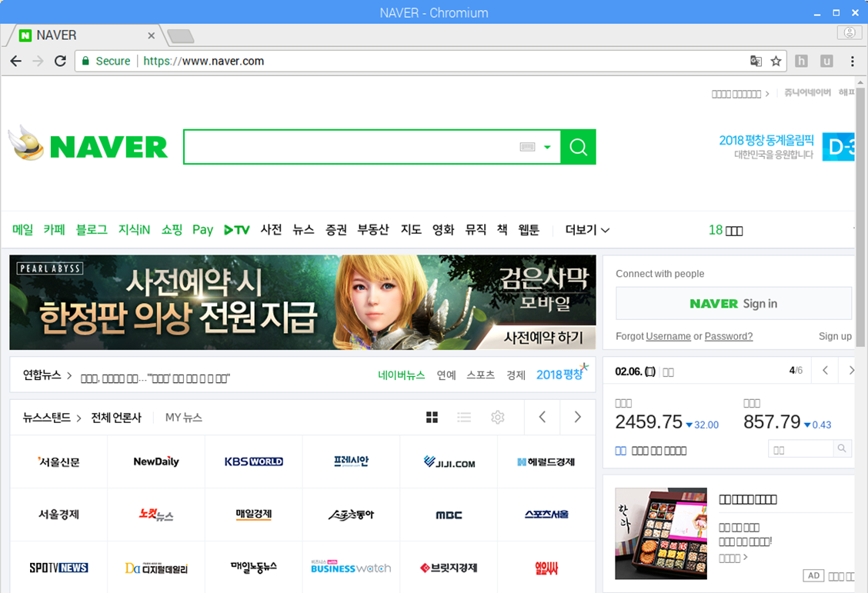The height and width of the screenshot is (593, 868).
Task: Click next arrow in stock panel
Action: 850,371
